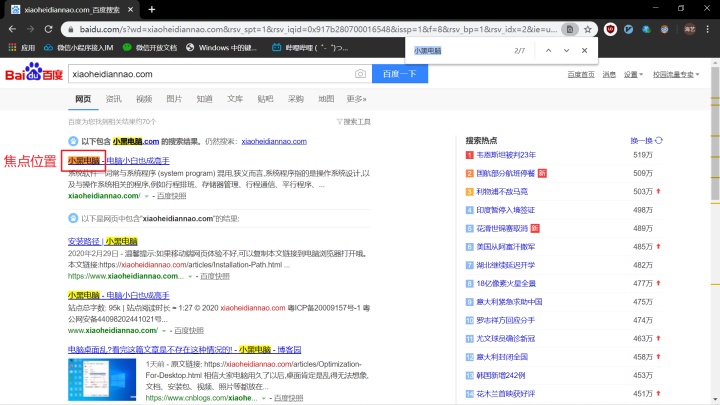Switch to the 知道 tab
The height and width of the screenshot is (405, 720).
[x=204, y=99]
